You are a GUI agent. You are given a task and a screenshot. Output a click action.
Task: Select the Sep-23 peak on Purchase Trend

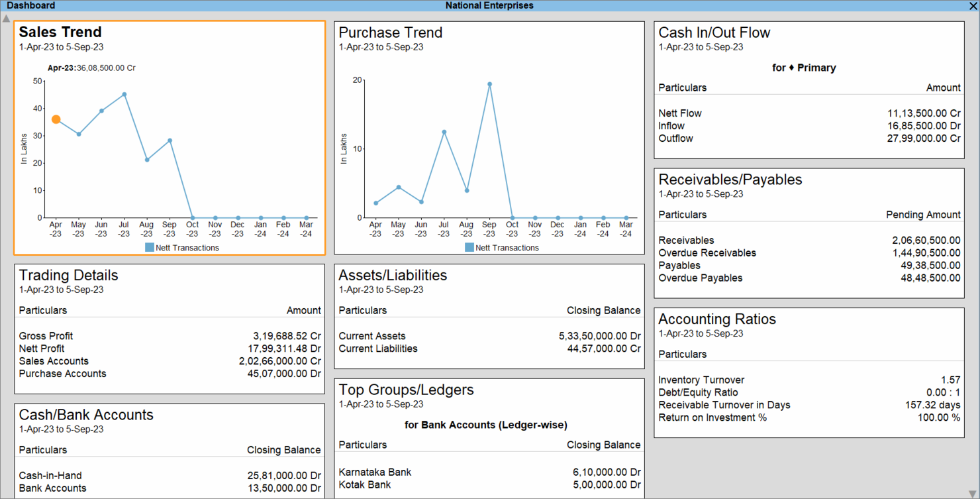489,83
